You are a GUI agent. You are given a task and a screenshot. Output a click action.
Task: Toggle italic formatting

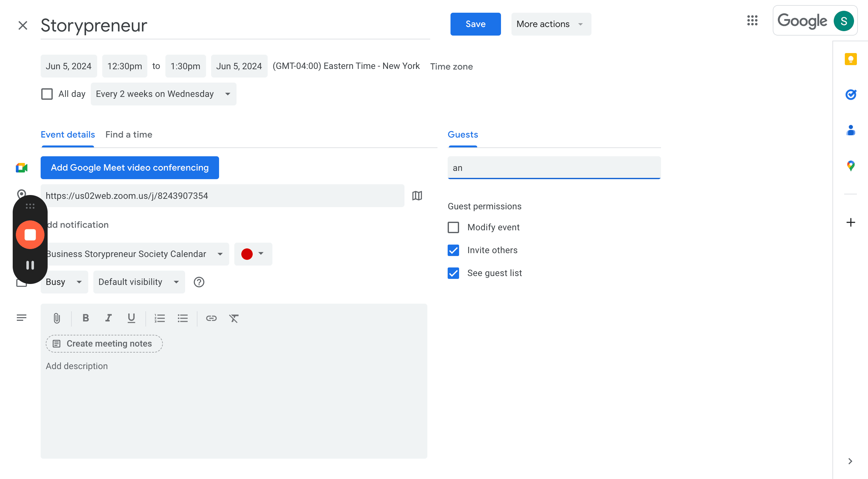point(108,318)
